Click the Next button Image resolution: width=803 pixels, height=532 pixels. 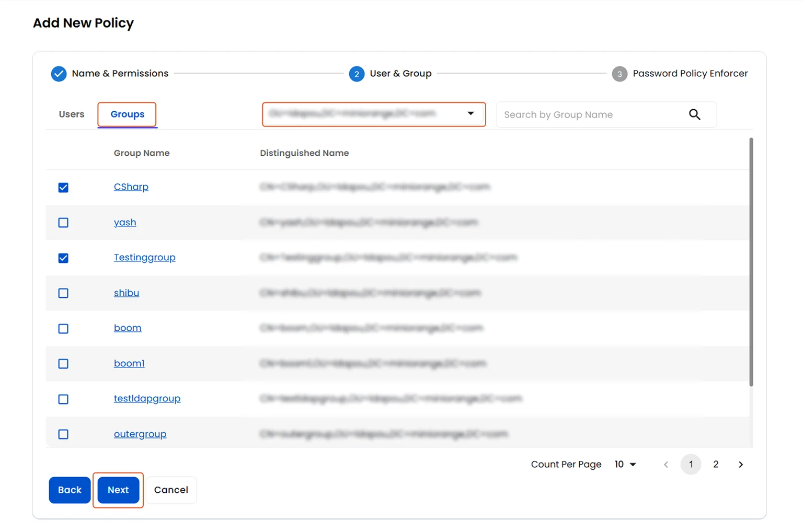click(118, 490)
